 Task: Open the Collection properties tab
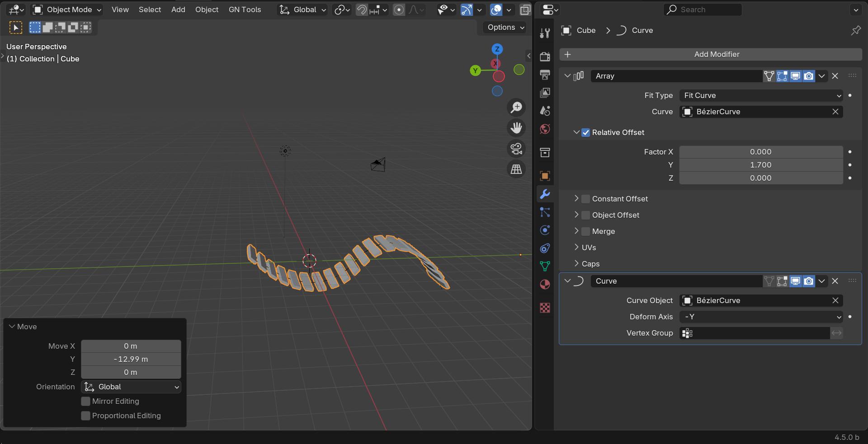tap(545, 152)
